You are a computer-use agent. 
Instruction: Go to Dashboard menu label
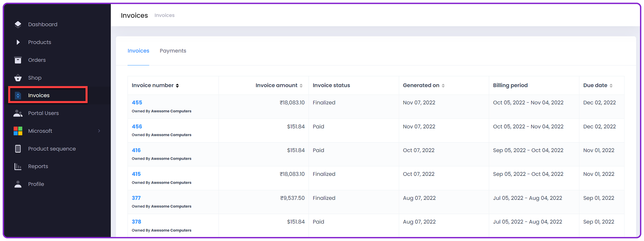tap(43, 24)
